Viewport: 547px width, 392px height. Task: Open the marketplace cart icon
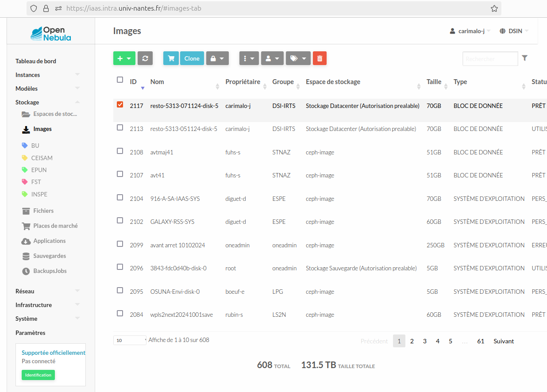click(171, 58)
